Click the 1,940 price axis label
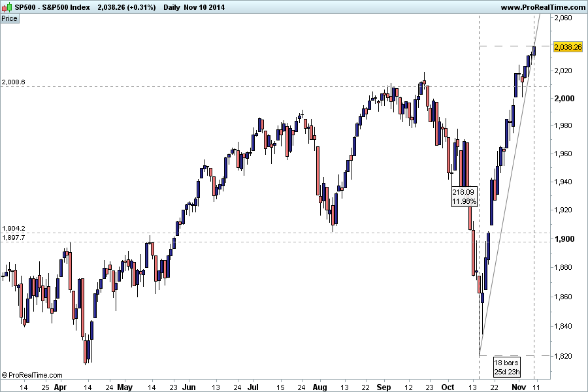Image resolution: width=588 pixels, height=392 pixels. pos(563,182)
